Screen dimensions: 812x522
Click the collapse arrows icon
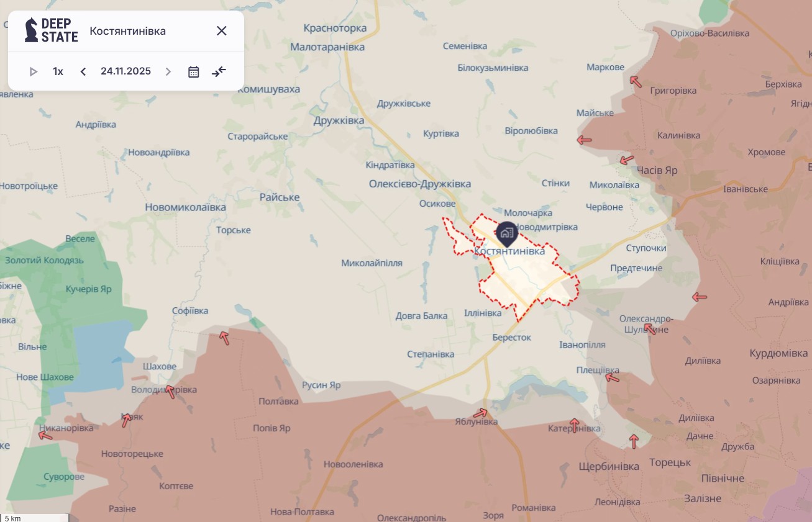coord(219,71)
